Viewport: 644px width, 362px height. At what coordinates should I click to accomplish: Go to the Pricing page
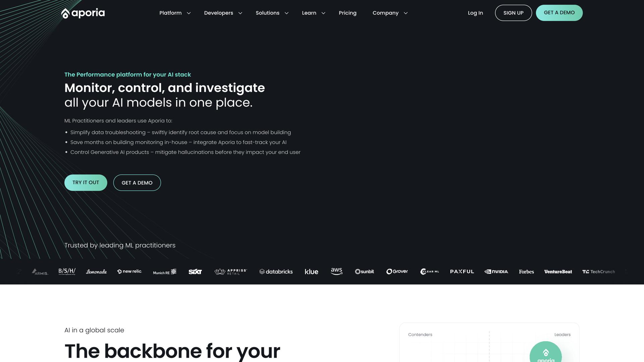[347, 13]
